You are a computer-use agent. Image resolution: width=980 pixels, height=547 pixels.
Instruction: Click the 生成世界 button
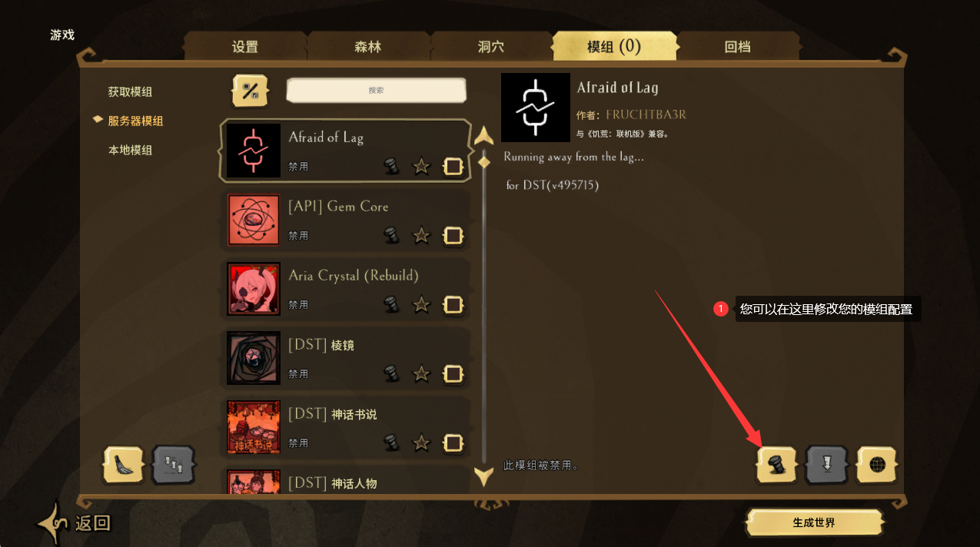(x=815, y=522)
